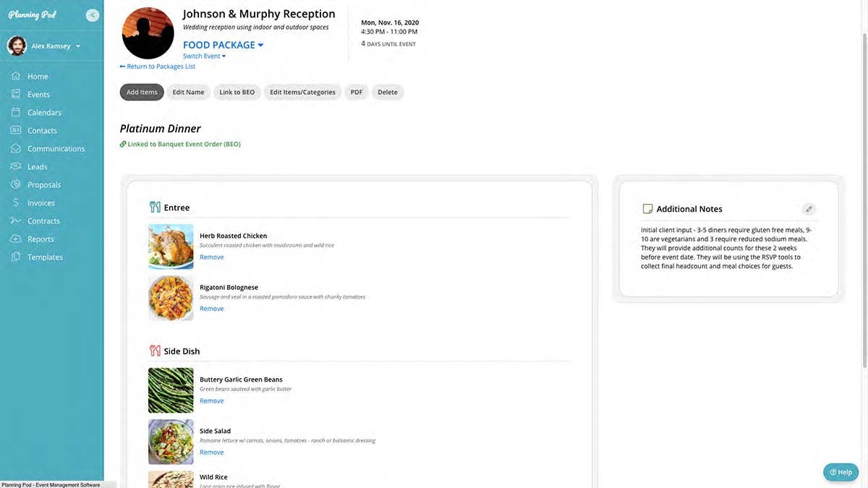Open Invoices from sidebar

(41, 203)
